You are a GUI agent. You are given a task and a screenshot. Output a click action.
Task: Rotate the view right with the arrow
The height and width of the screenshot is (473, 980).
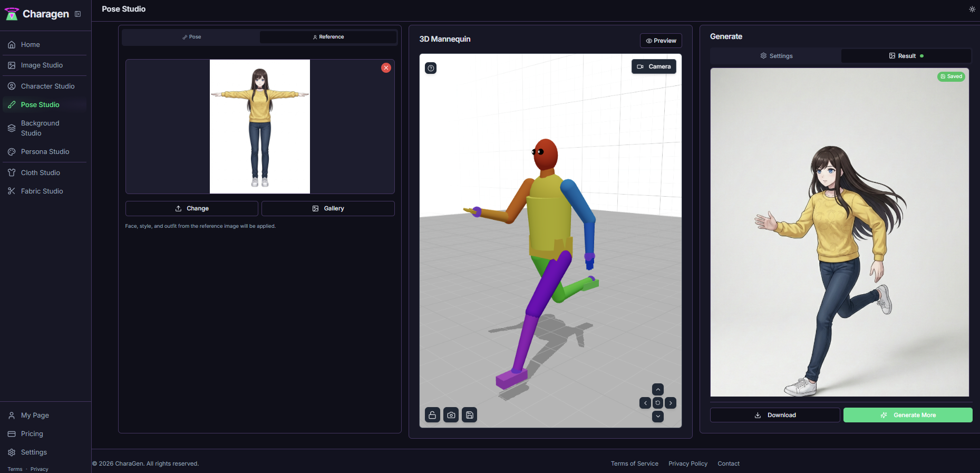[x=671, y=403]
